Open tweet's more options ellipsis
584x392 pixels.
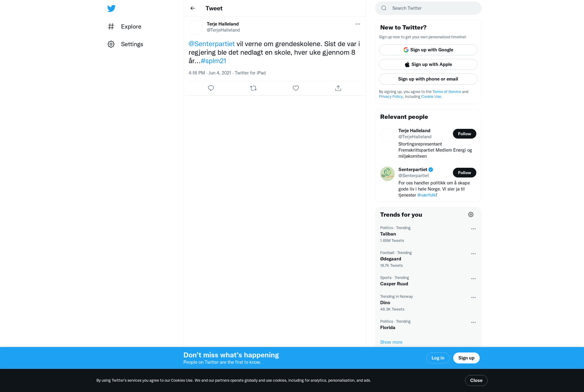click(358, 24)
